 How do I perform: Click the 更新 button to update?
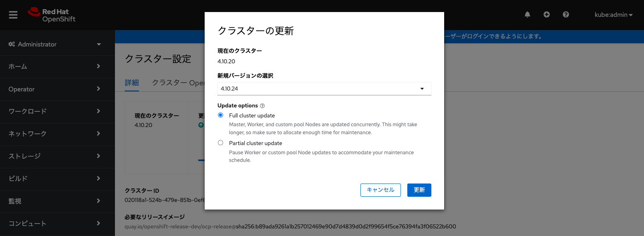coord(419,190)
